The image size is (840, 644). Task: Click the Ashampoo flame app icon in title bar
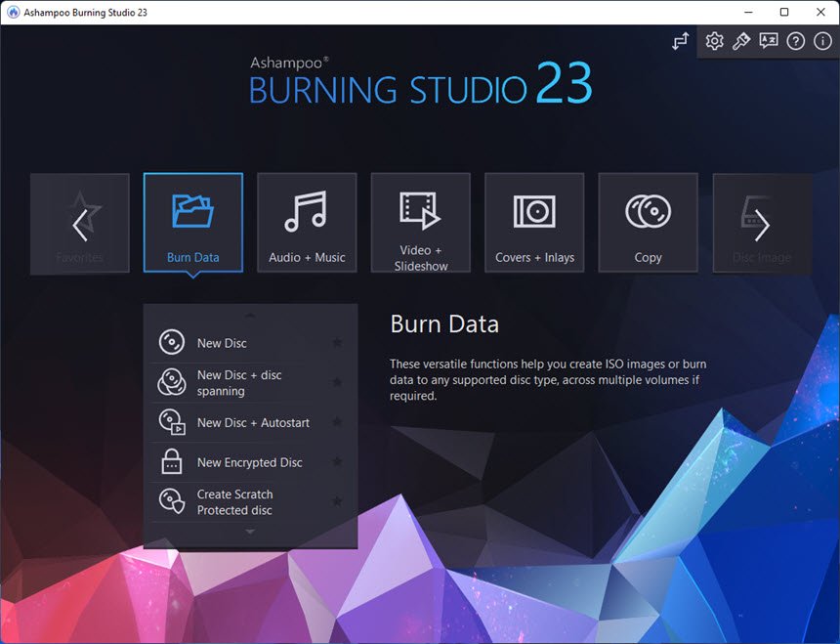[x=13, y=13]
